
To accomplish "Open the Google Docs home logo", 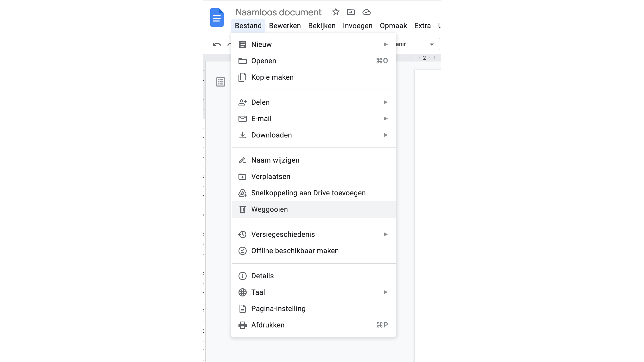I will tap(217, 17).
